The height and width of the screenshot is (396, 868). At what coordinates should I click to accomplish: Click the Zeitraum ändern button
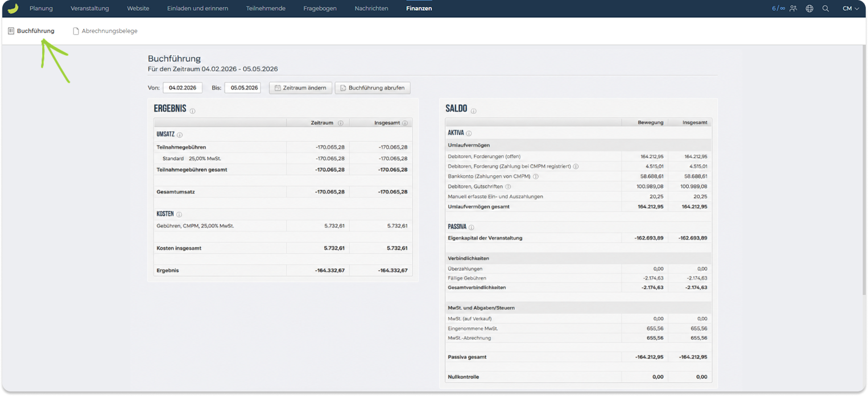pyautogui.click(x=300, y=88)
